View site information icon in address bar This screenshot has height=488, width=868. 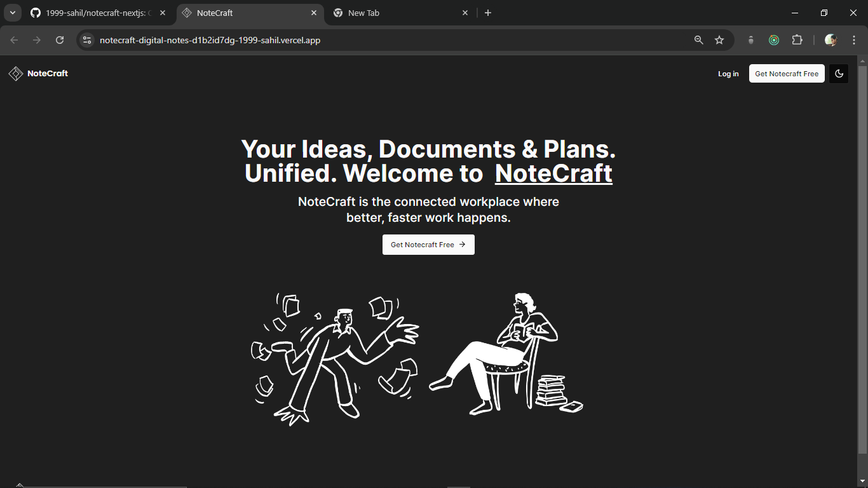pos(87,40)
